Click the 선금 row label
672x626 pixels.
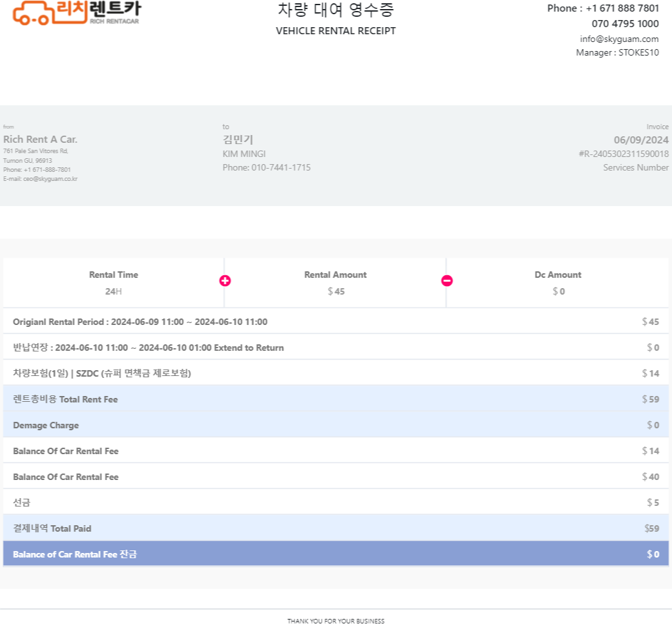[x=21, y=502]
